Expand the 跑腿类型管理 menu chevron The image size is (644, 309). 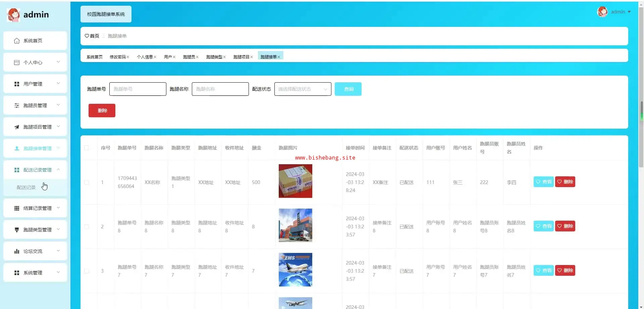click(x=58, y=229)
